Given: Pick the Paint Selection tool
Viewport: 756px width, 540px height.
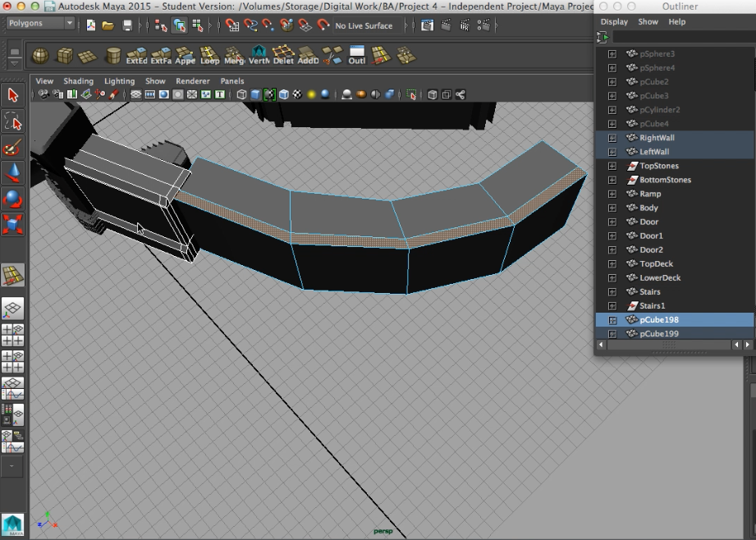Looking at the screenshot, I should 13,148.
